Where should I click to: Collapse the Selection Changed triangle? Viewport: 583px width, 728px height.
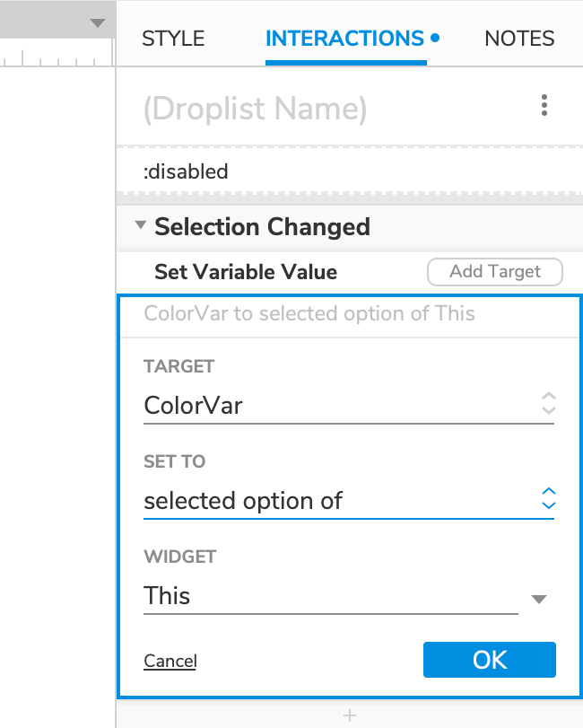[x=140, y=226]
